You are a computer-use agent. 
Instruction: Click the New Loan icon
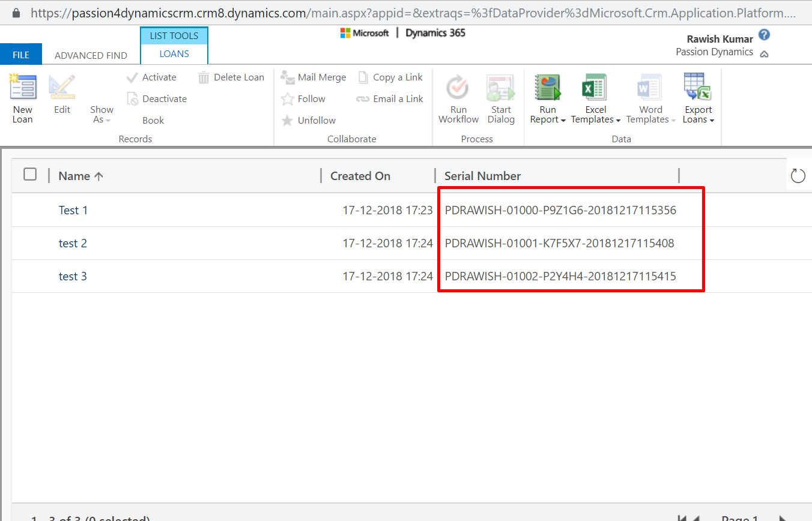23,88
